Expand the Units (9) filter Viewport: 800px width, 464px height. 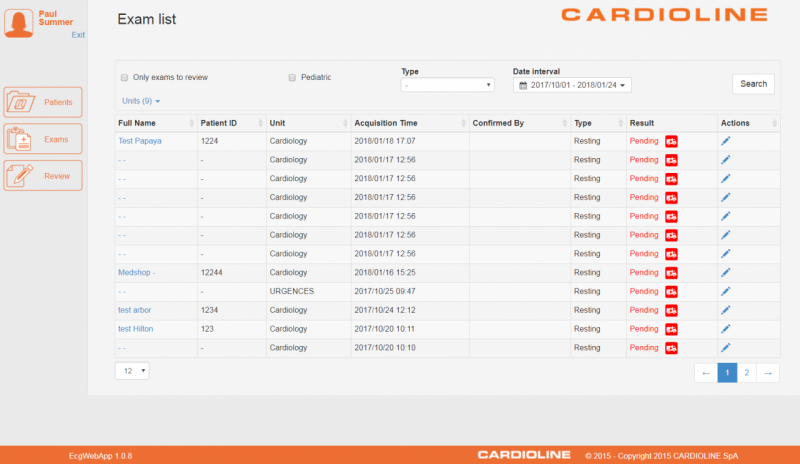click(141, 101)
